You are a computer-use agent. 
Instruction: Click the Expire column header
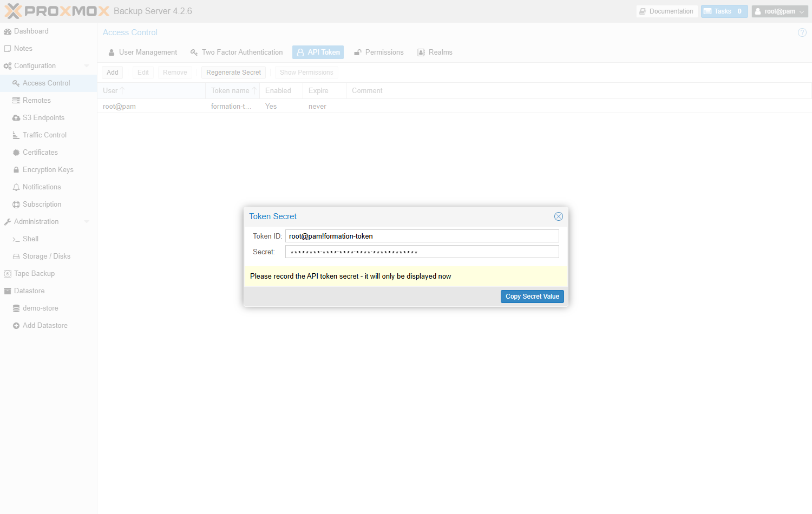click(324, 91)
